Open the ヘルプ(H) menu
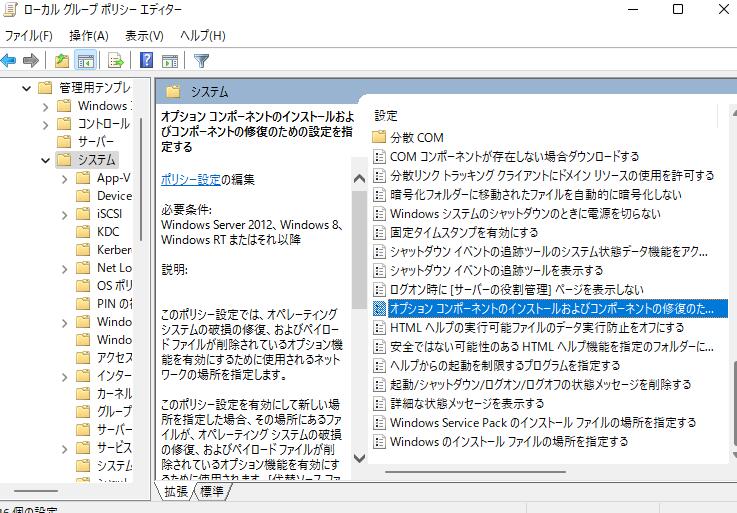 pyautogui.click(x=203, y=36)
